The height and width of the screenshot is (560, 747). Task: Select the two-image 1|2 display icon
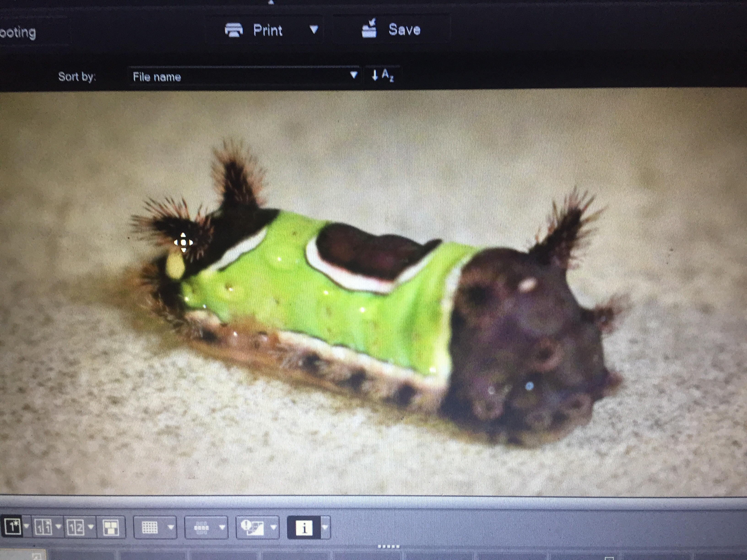[x=76, y=527]
